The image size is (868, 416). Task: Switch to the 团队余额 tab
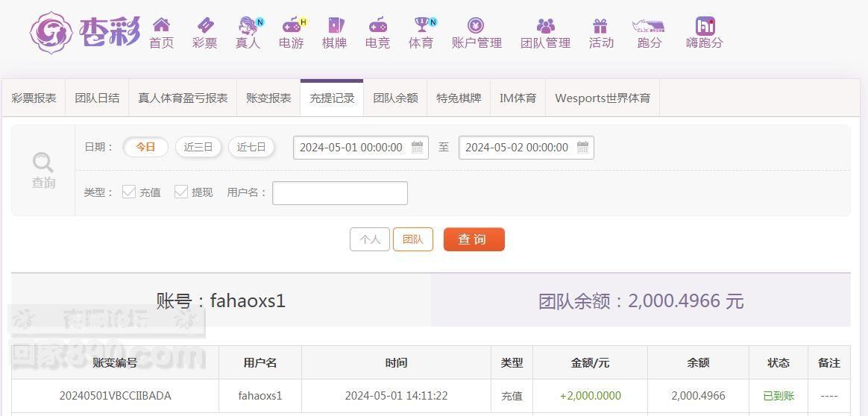(395, 98)
